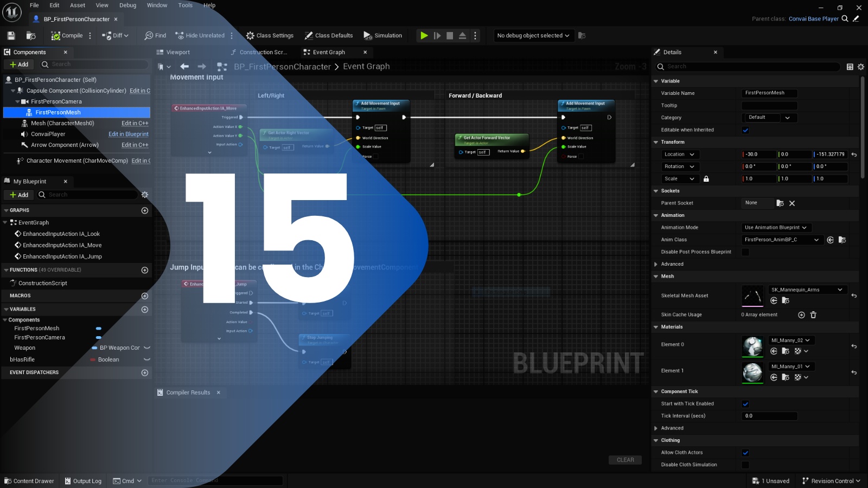Toggle visibility eye for Weapon variable
This screenshot has width=868, height=488.
point(147,348)
